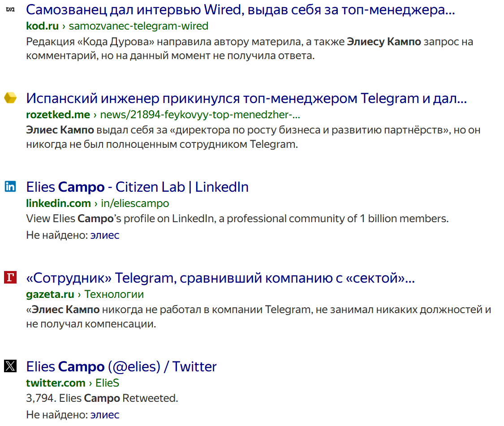Click the linkedin.com domain breadcrumb
The image size is (504, 426).
(59, 203)
